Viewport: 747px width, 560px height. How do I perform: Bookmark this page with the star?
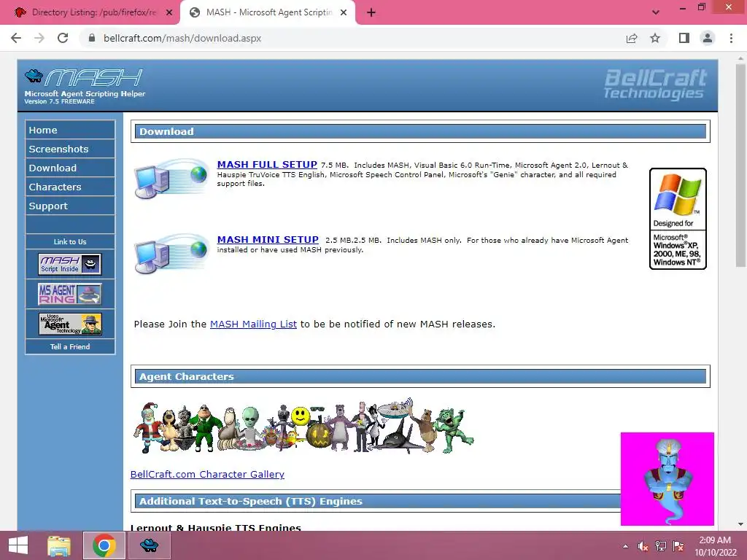pos(655,38)
